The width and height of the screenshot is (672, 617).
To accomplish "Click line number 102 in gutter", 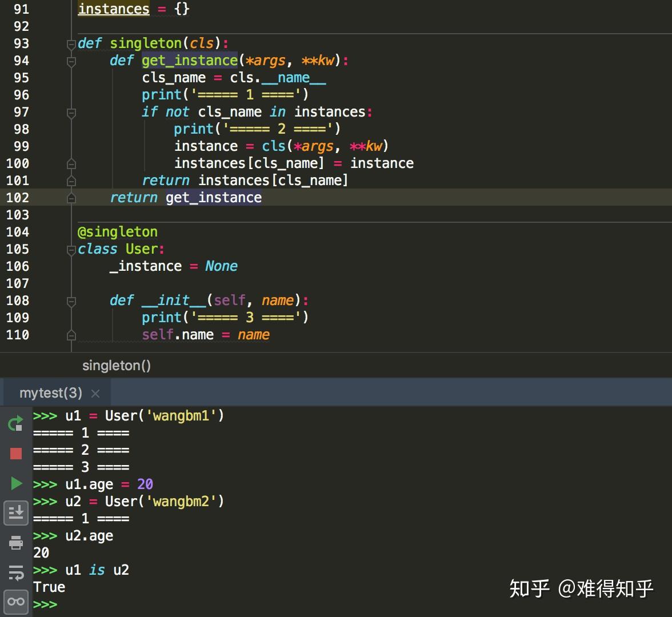I will [x=18, y=198].
